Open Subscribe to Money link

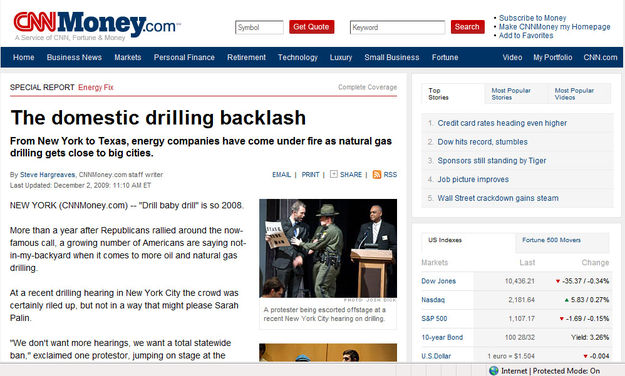(x=533, y=18)
